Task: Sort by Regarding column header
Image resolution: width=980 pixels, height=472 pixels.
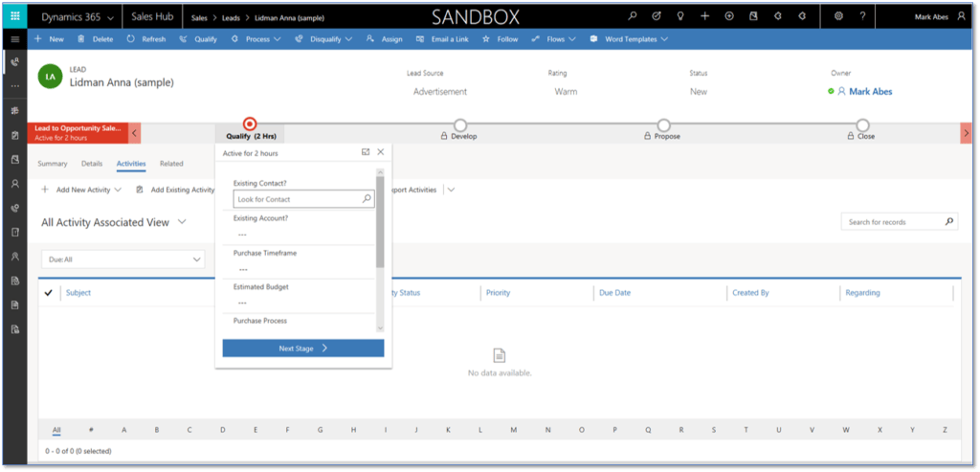Action: tap(862, 293)
